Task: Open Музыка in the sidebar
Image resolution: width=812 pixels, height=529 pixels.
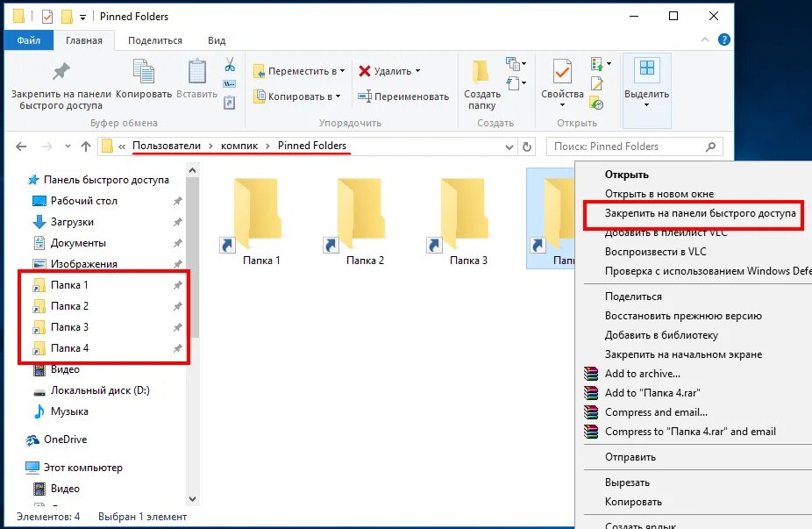Action: (x=69, y=411)
